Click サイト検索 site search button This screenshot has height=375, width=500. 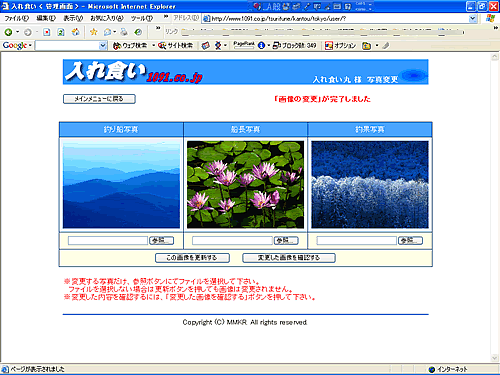(x=175, y=46)
